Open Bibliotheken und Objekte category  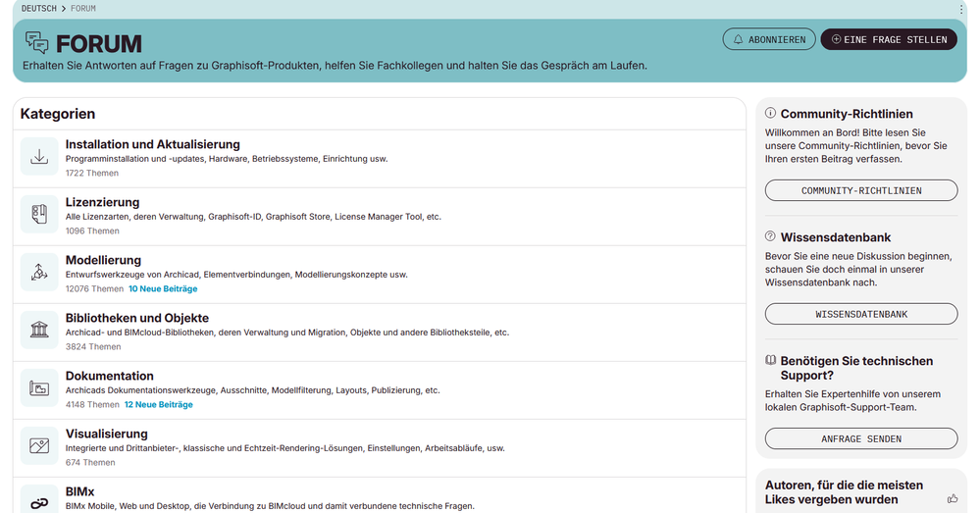click(x=137, y=318)
